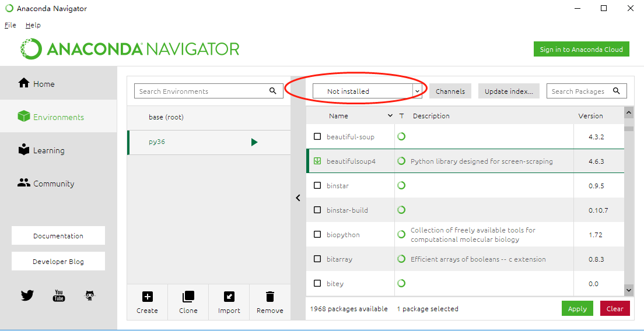Select the base (root) environment
This screenshot has height=331, width=644.
pyautogui.click(x=209, y=117)
